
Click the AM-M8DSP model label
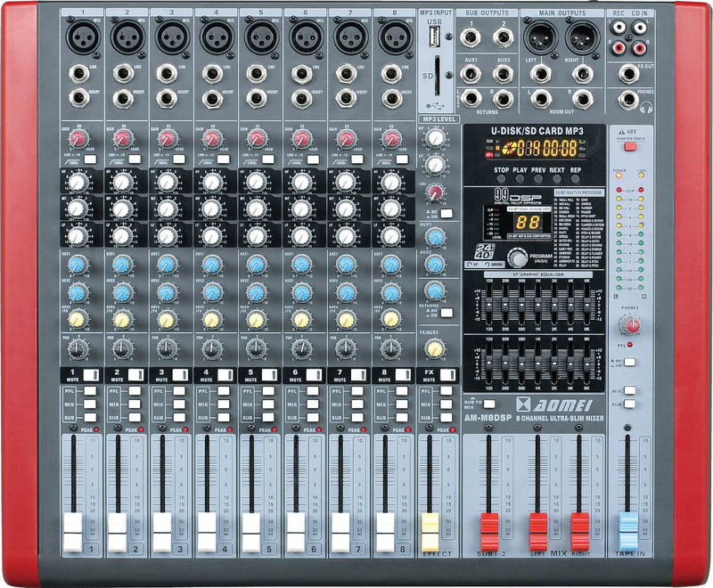coord(488,418)
